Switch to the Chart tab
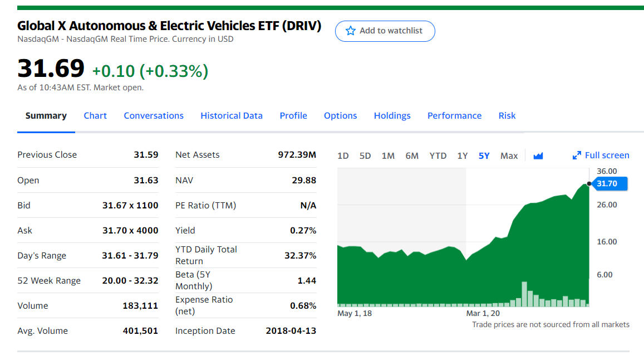Viewport: 644px width, 360px height. pos(95,115)
